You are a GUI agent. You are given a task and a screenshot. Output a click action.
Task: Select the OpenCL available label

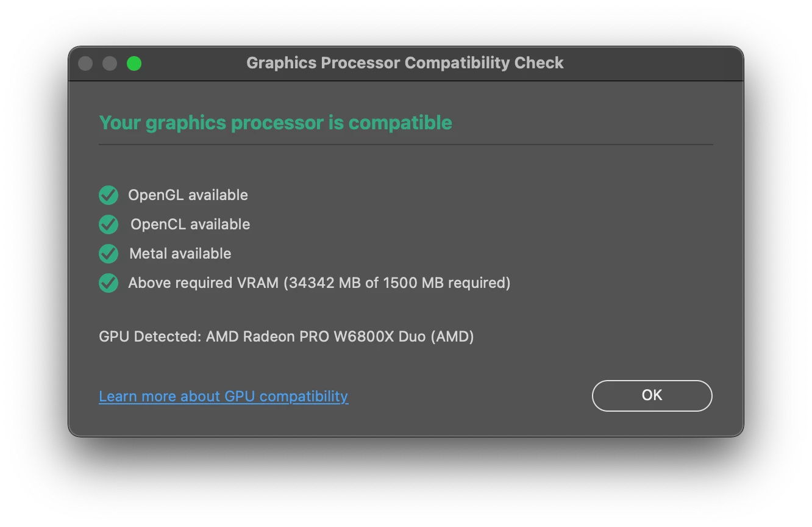tap(190, 224)
